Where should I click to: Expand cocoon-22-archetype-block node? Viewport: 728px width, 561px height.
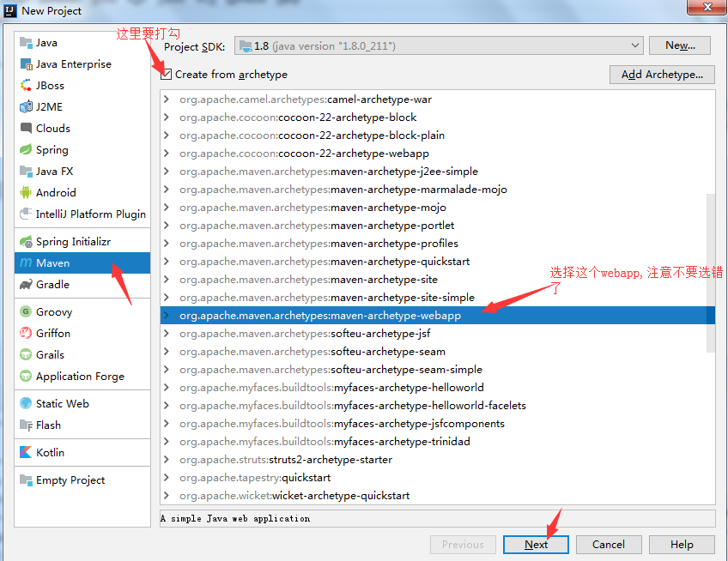coord(167,118)
